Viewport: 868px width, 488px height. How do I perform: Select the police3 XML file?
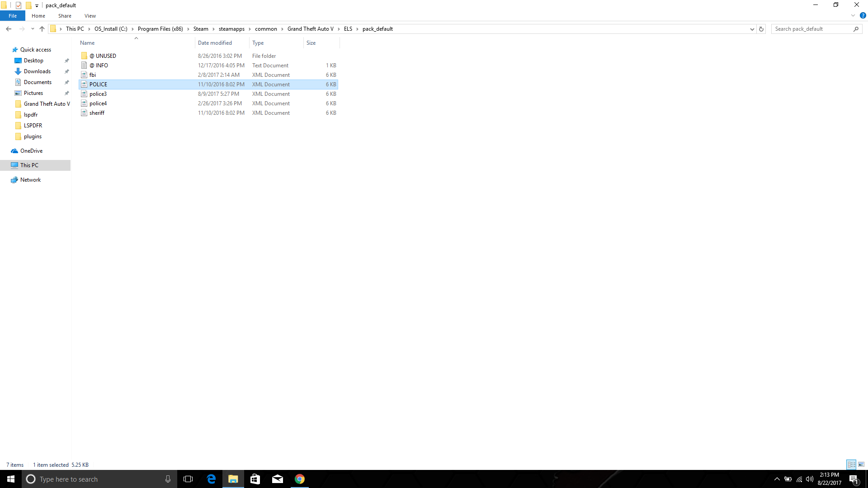click(x=98, y=94)
